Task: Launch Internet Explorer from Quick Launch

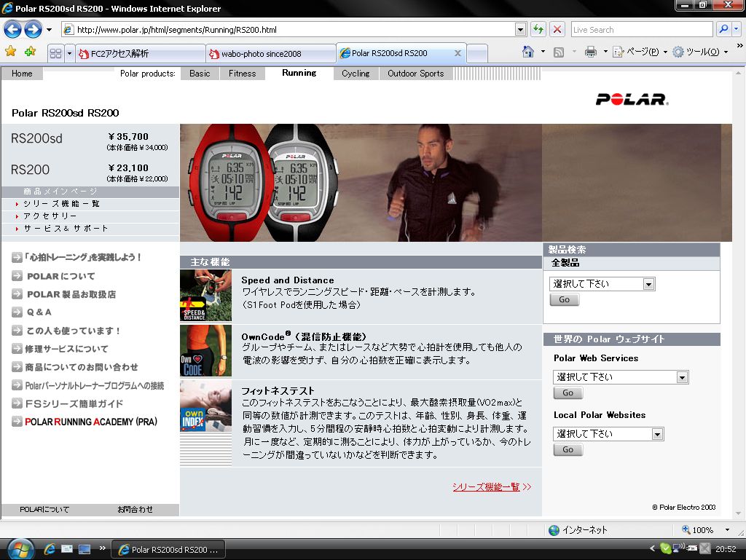Action: (50, 549)
